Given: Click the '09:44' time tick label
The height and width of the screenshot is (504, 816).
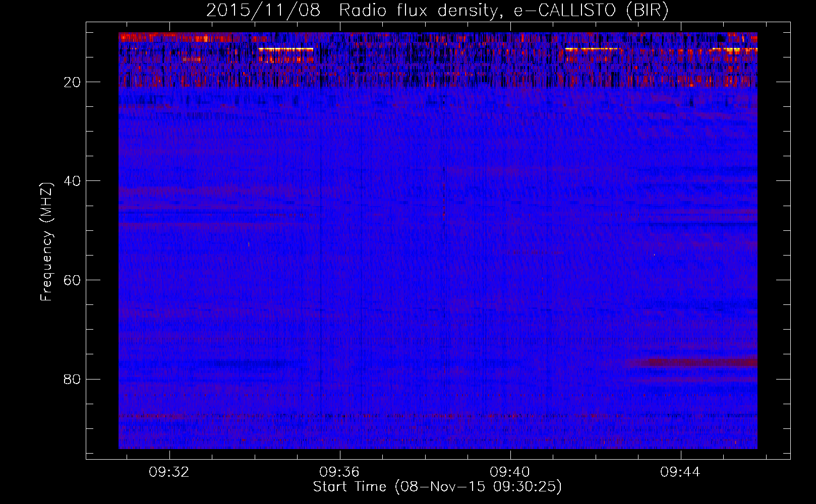Looking at the screenshot, I should (x=680, y=472).
